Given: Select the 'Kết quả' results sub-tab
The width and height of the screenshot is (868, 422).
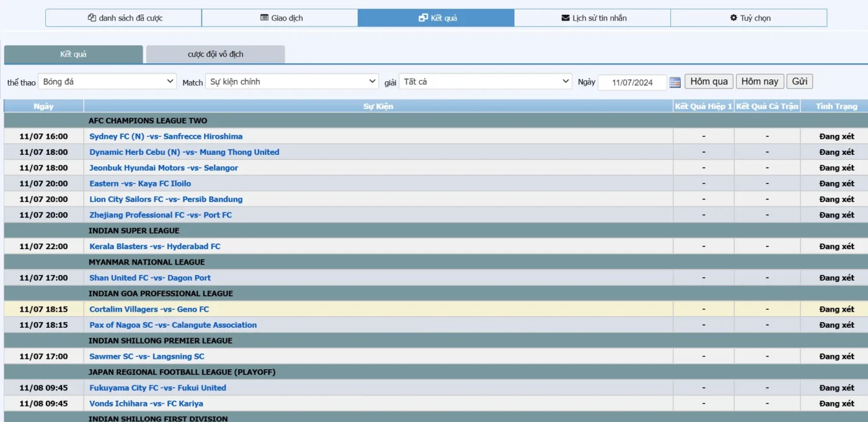Looking at the screenshot, I should tap(73, 55).
